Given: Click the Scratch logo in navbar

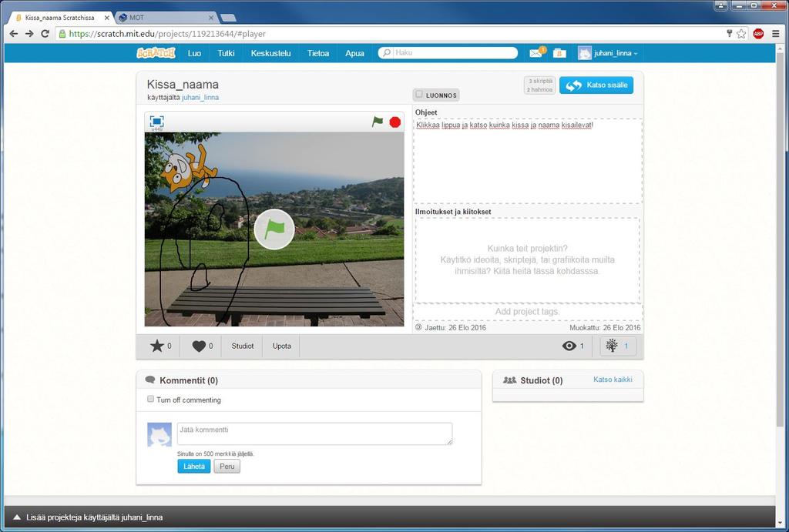Looking at the screenshot, I should click(156, 53).
